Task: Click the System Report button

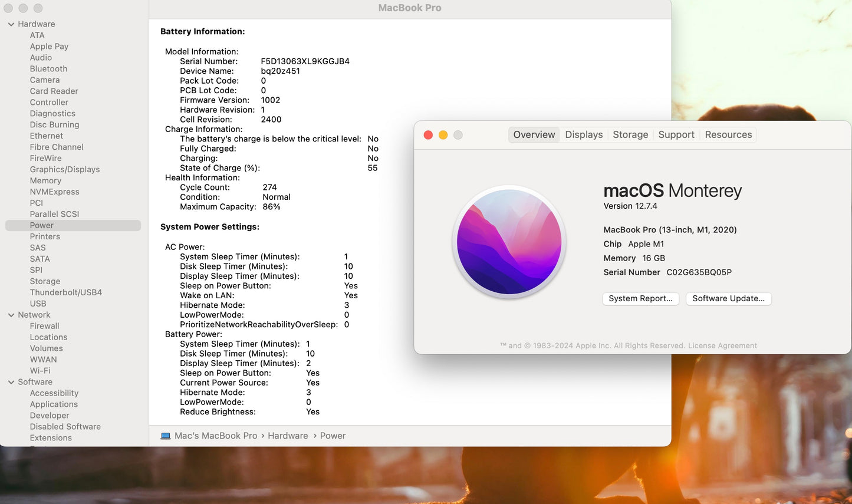Action: pyautogui.click(x=640, y=299)
